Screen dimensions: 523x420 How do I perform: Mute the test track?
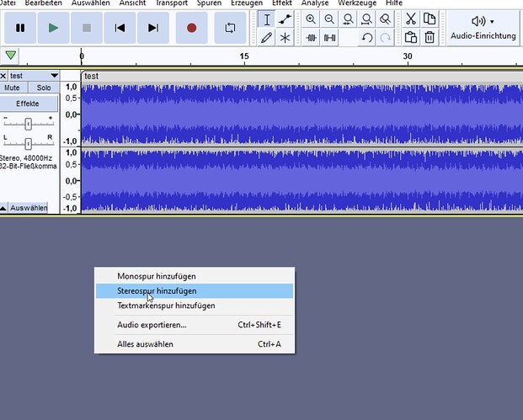[12, 88]
